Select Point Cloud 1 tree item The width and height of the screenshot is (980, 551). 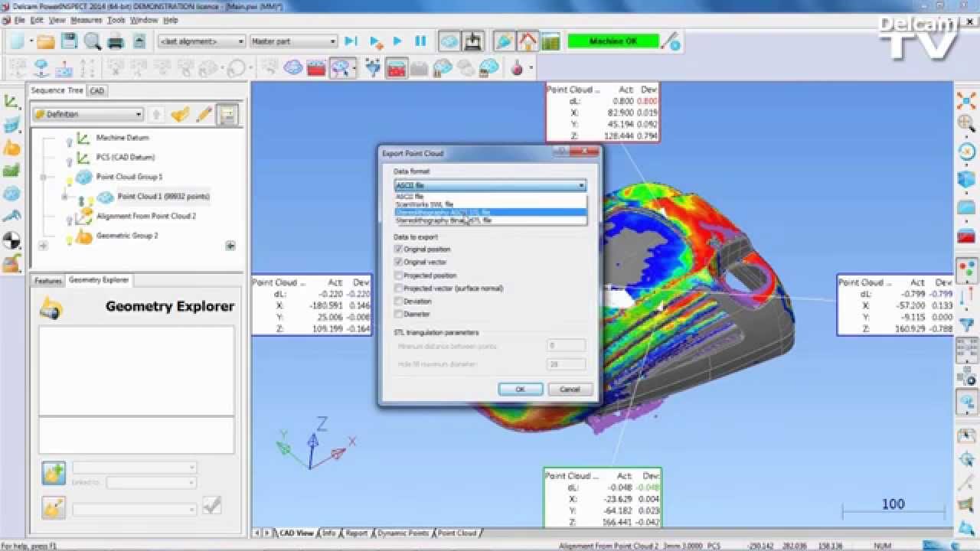pos(163,197)
